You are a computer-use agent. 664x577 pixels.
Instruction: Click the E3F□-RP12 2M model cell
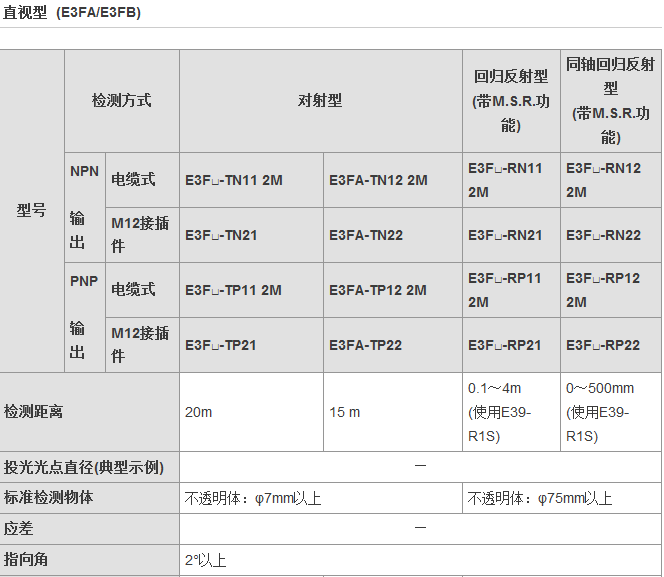coord(603,290)
